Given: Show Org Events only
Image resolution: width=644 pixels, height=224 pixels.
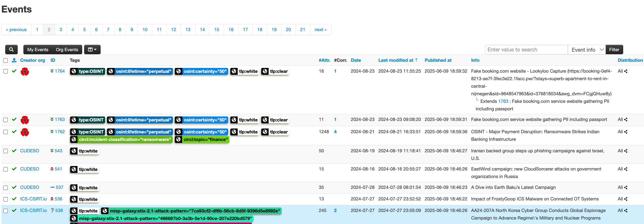Looking at the screenshot, I should (67, 49).
